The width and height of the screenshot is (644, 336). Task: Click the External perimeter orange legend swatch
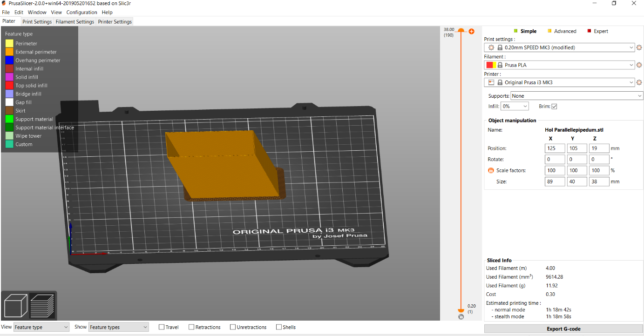pyautogui.click(x=9, y=52)
